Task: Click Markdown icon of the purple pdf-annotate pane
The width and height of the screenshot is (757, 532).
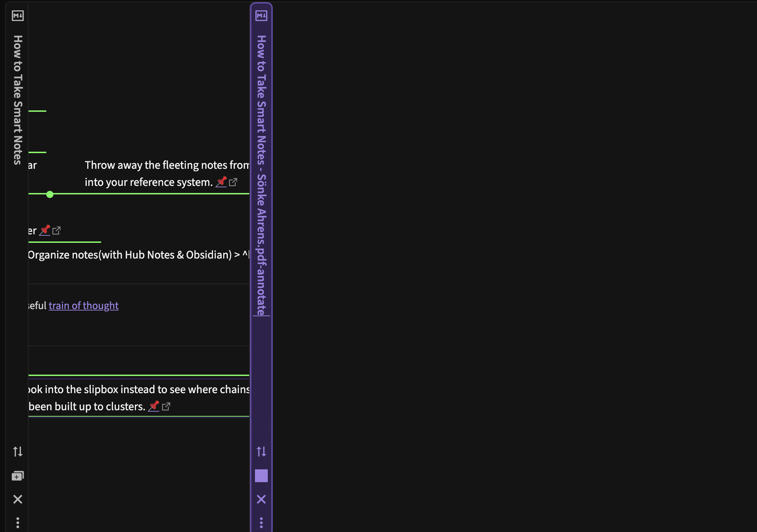Action: point(261,16)
